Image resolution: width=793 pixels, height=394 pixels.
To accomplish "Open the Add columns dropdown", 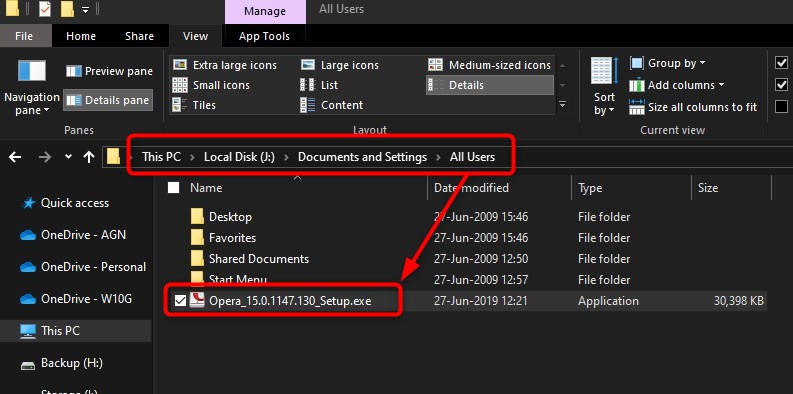I will [x=677, y=85].
